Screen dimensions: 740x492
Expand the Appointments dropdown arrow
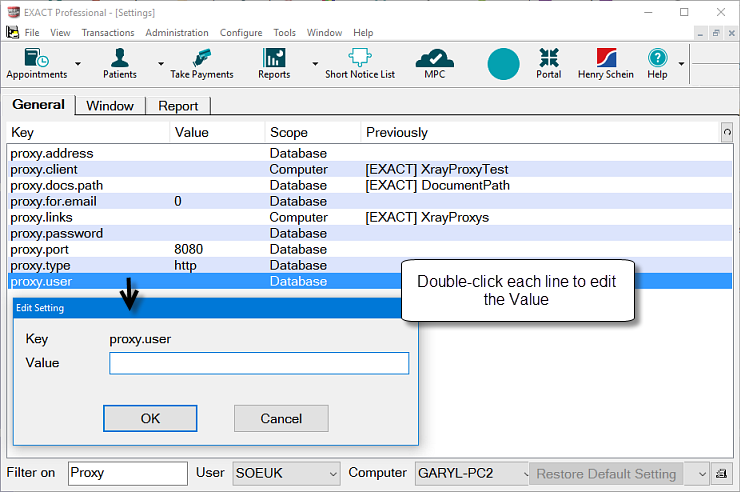point(78,64)
